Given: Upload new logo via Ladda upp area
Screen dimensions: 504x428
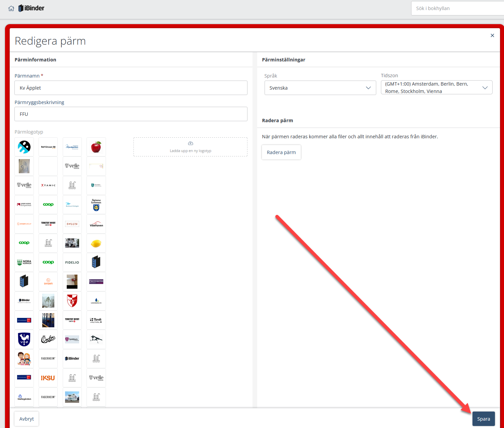Looking at the screenshot, I should pyautogui.click(x=190, y=147).
